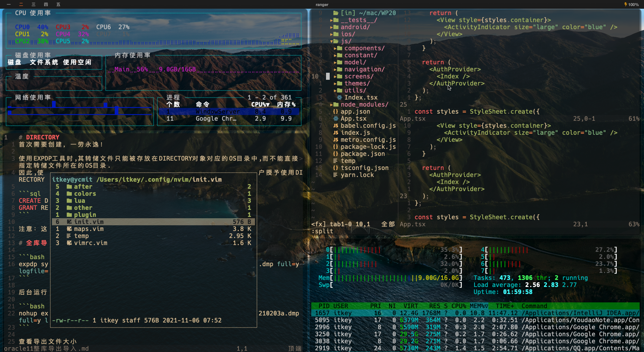Switch to workspace 五 in top bar

coord(58,4)
